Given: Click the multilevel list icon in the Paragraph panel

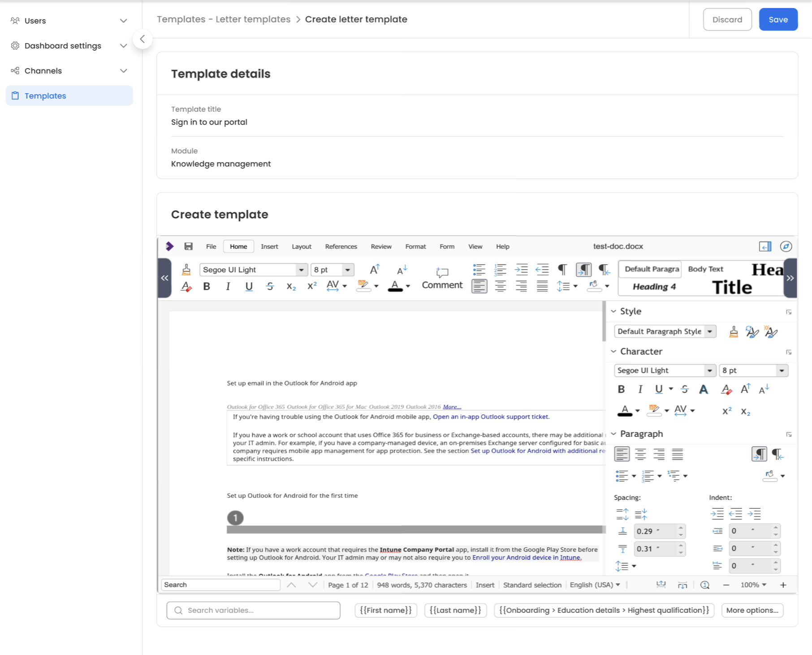Looking at the screenshot, I should point(674,476).
